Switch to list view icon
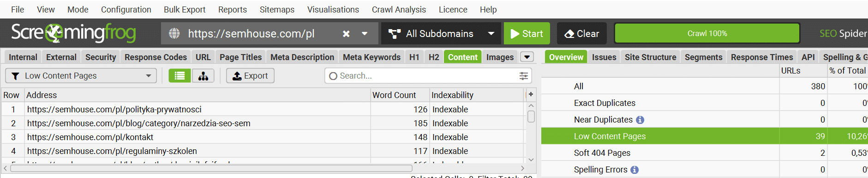868x178 pixels. [180, 76]
